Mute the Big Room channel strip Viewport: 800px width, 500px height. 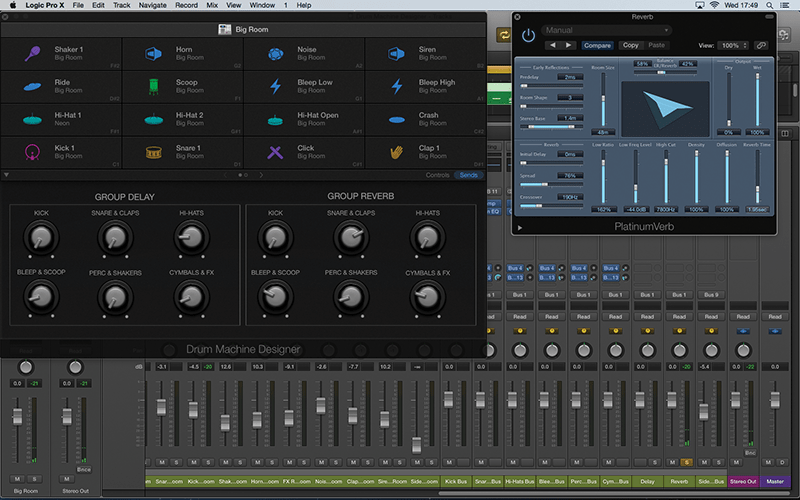click(x=17, y=479)
